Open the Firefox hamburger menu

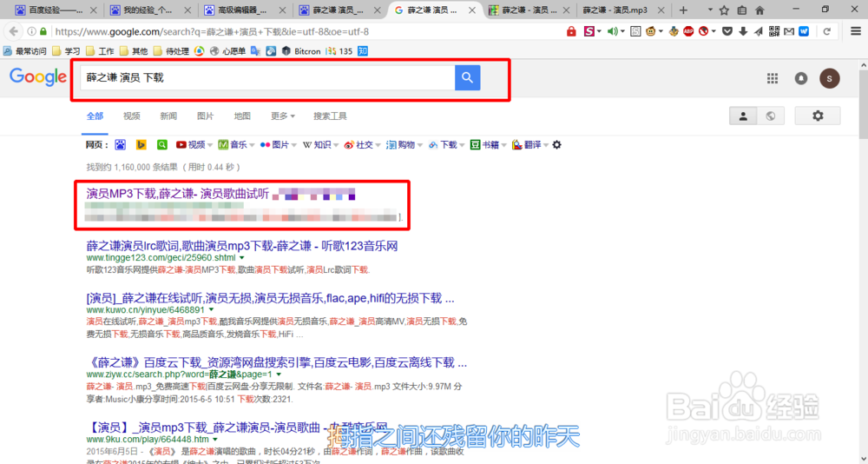(856, 31)
